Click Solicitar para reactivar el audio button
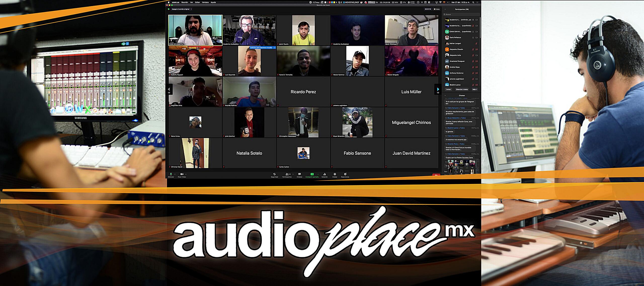The width and height of the screenshot is (644, 286). coord(261,47)
